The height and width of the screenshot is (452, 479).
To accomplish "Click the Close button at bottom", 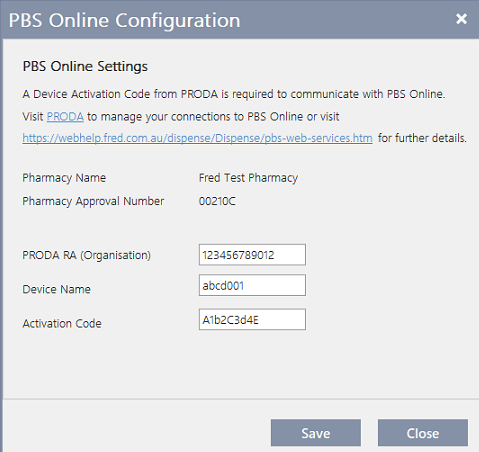I will [x=423, y=433].
